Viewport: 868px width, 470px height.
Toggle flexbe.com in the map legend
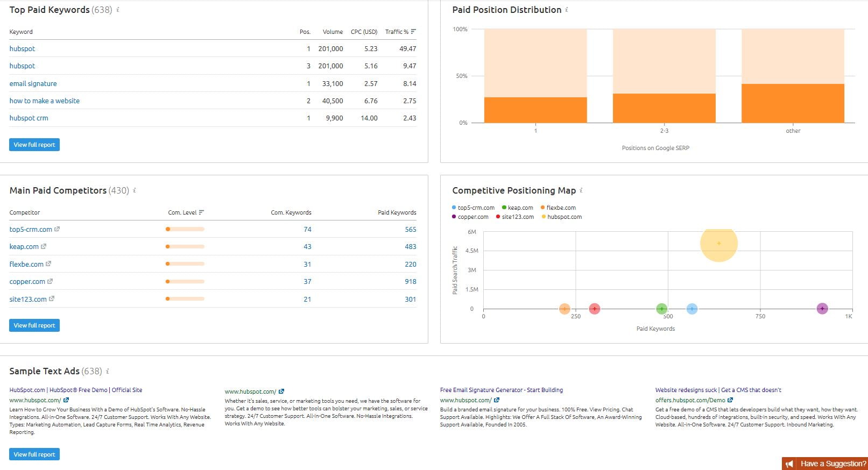point(558,208)
